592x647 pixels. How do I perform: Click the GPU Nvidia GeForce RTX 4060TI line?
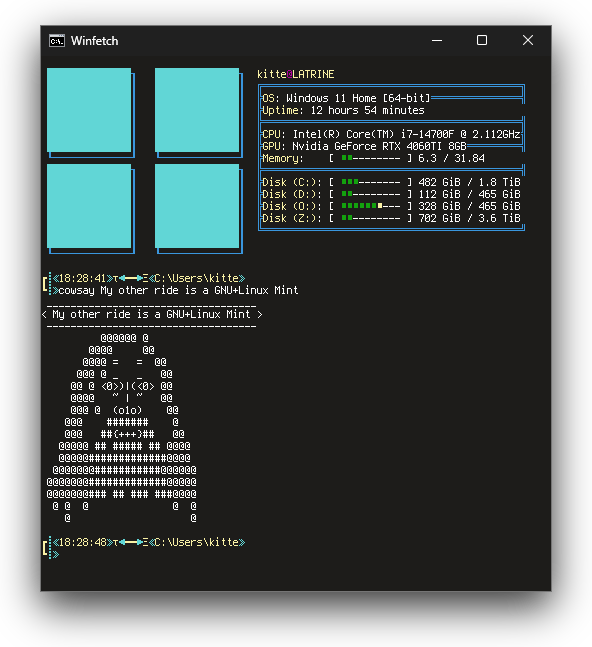364,146
